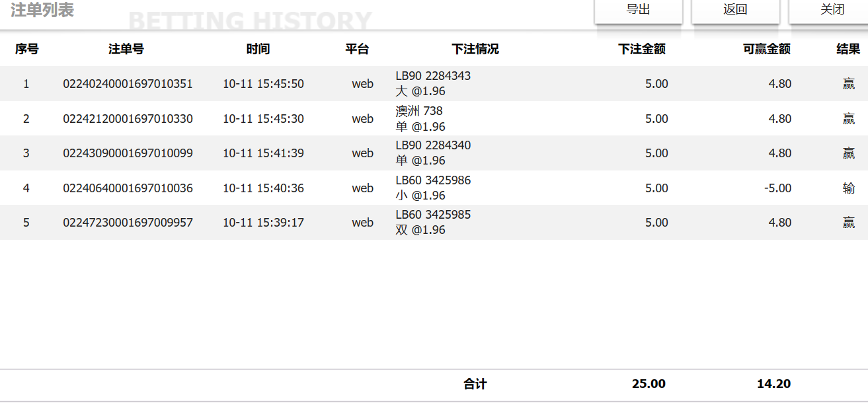
Task: Click the LB60 3425986 bet details
Action: tap(433, 180)
